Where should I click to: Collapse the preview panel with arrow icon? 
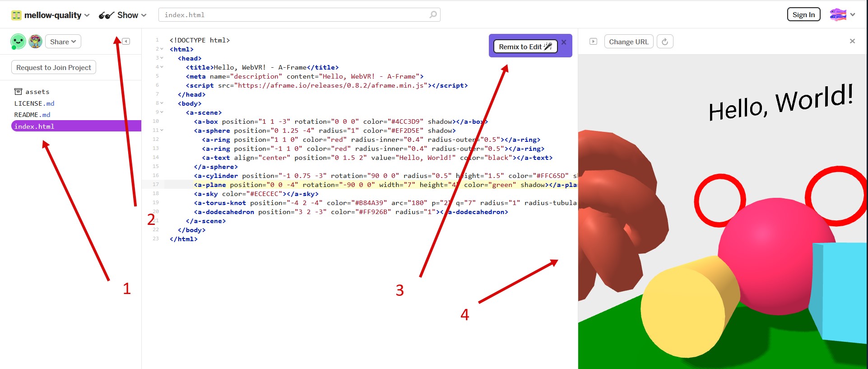[594, 42]
